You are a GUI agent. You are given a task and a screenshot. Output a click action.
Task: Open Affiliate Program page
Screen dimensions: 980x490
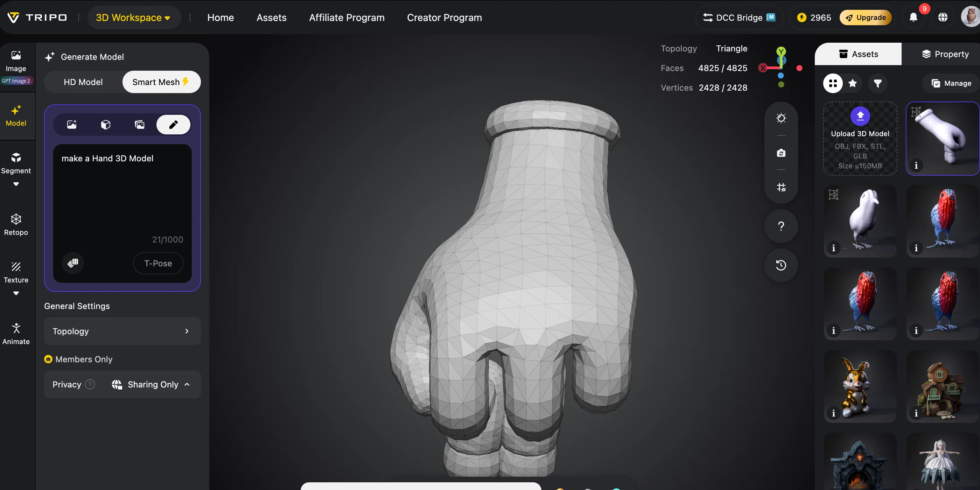point(346,17)
